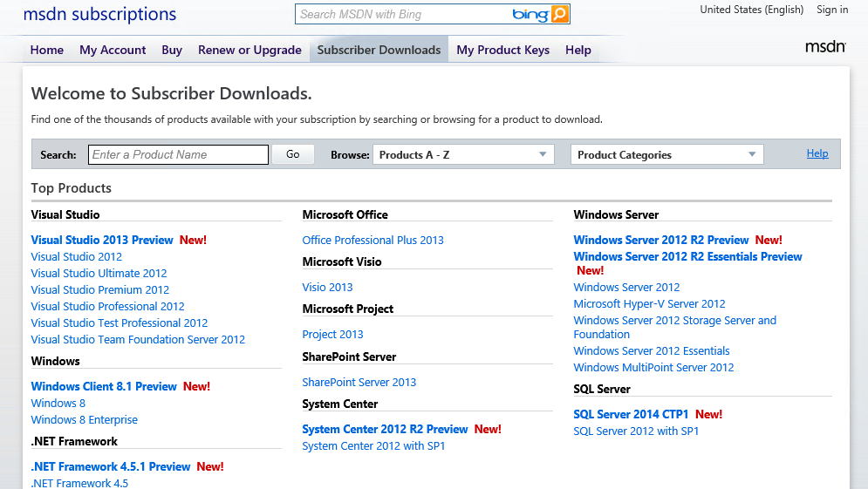Image resolution: width=868 pixels, height=489 pixels.
Task: Open System Center 2012 with SP1
Action: 373,446
